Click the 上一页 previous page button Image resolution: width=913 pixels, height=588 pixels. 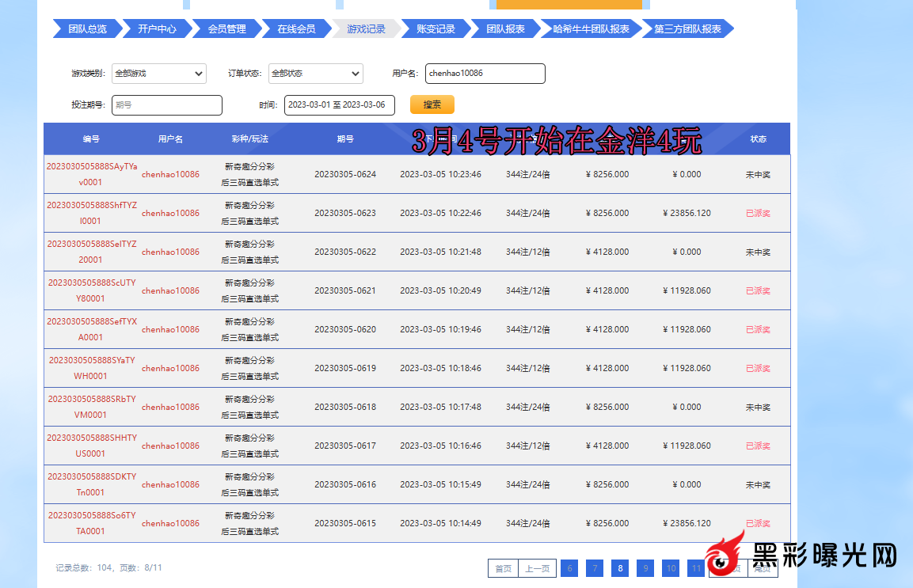point(537,568)
